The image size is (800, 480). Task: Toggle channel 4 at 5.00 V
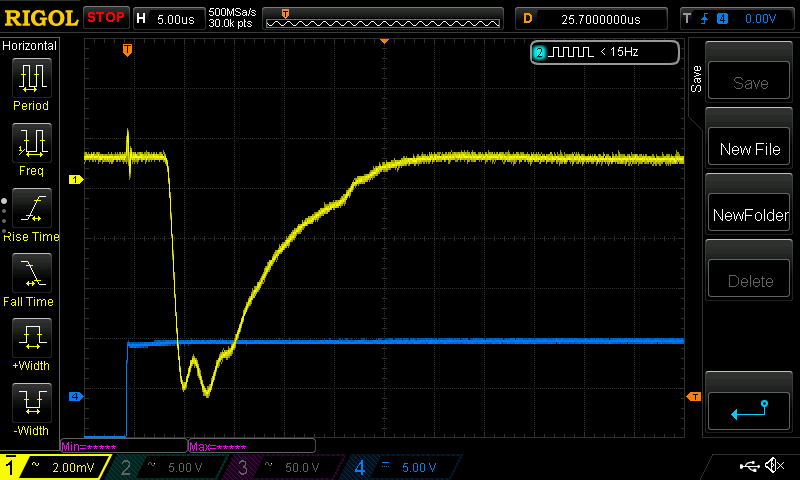pyautogui.click(x=403, y=467)
